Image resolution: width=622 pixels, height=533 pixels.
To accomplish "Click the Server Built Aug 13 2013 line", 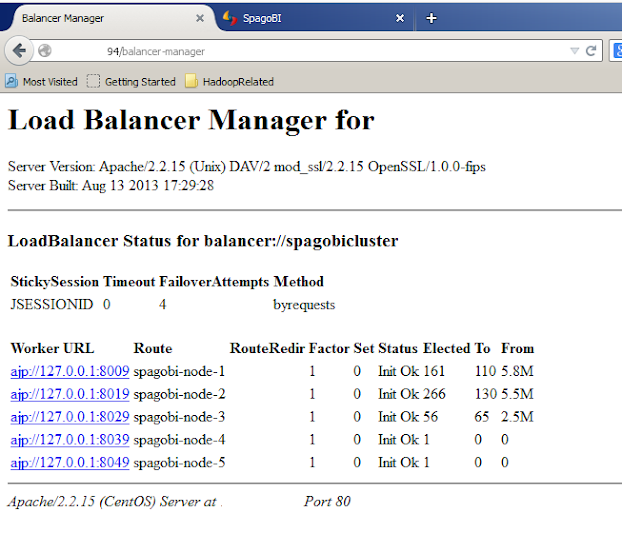I will 111,186.
